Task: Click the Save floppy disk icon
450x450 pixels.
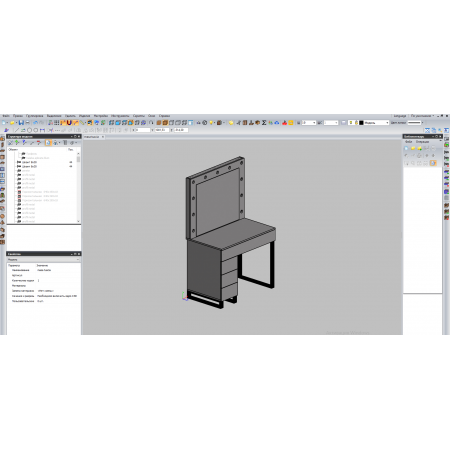Action: 21,123
